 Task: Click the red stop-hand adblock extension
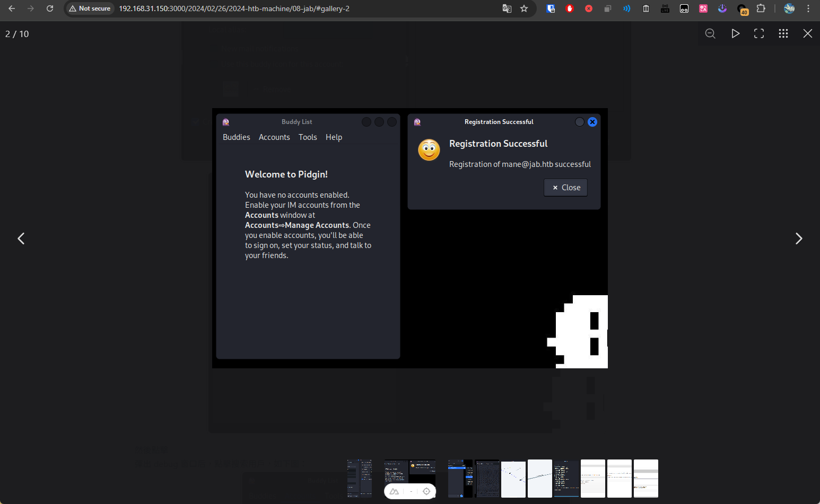[x=570, y=8]
